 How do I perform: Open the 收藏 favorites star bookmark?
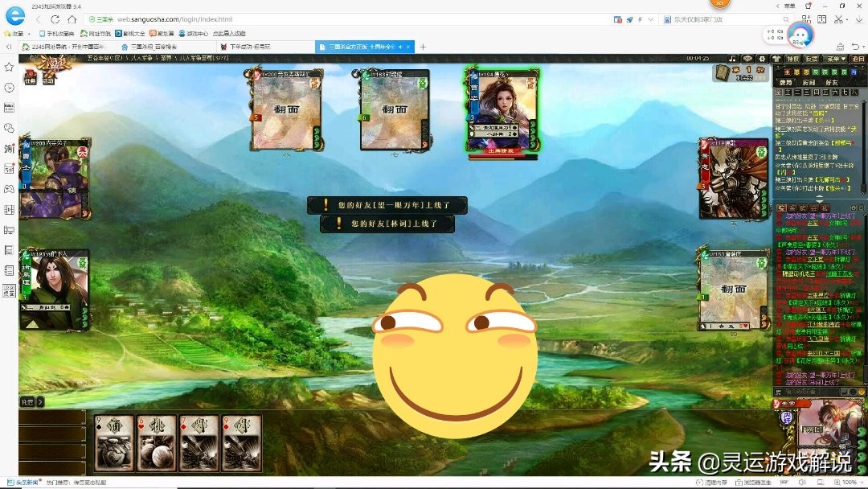click(x=15, y=34)
